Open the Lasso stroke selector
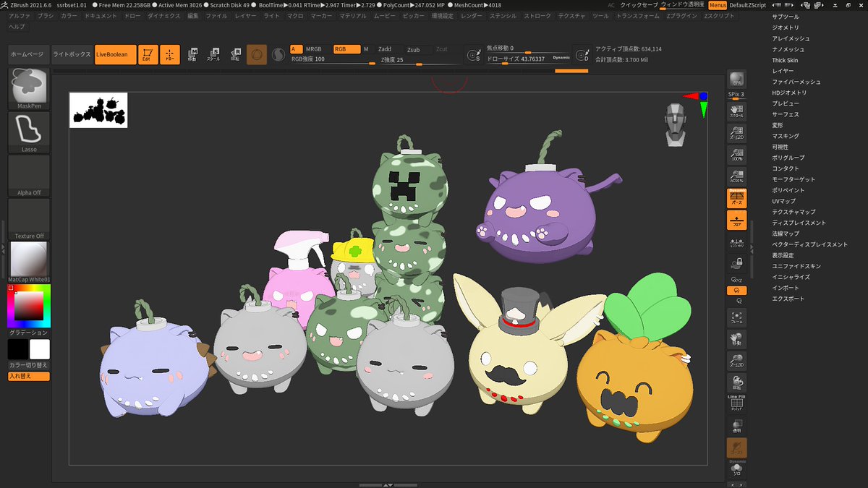This screenshot has height=488, width=868. coord(29,132)
